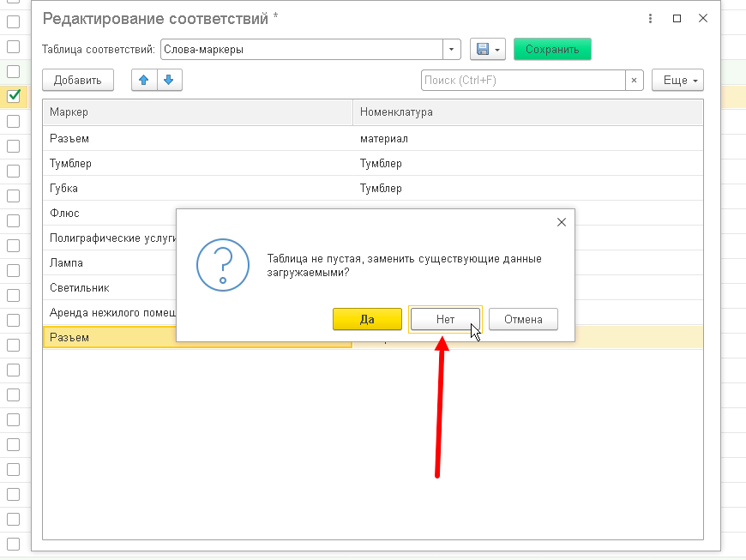Click the move row down arrow icon
Viewport: 746px width, 560px height.
(168, 80)
